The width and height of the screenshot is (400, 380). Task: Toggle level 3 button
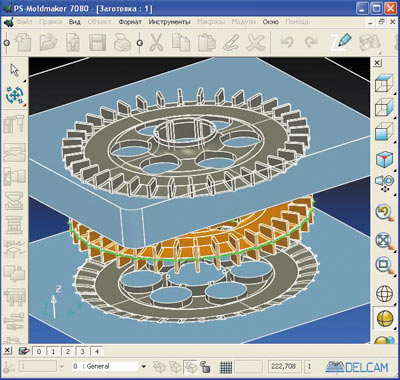coord(83,351)
